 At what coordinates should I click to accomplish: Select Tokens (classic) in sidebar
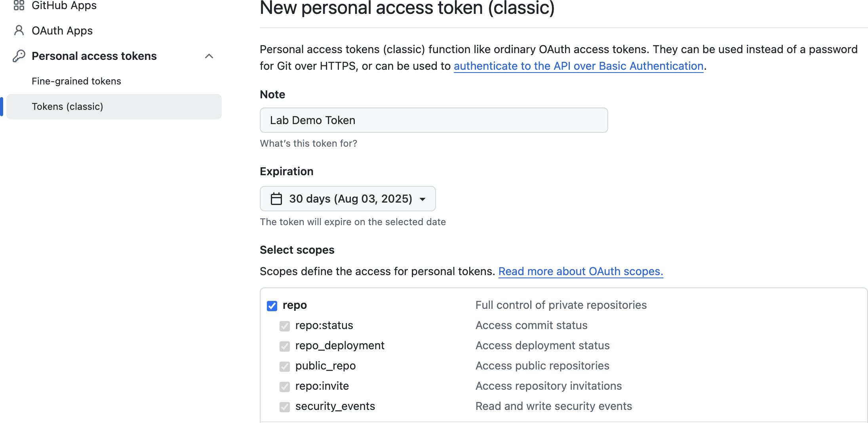[67, 107]
